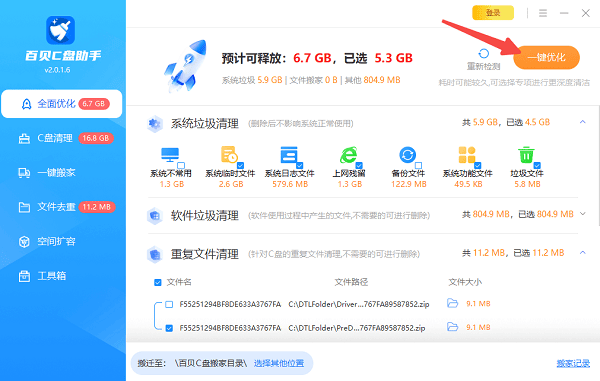Click the 上网残留 1.3 GB size
600x381 pixels.
tap(350, 184)
